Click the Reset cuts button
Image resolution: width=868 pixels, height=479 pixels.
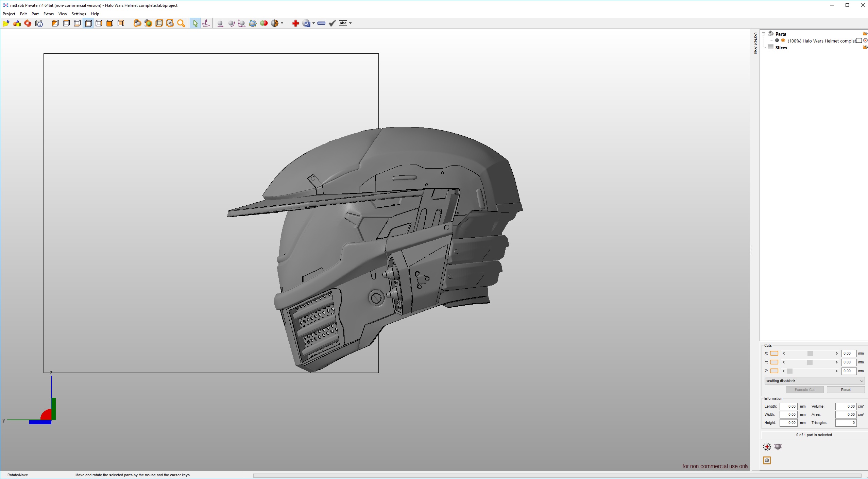coord(846,390)
